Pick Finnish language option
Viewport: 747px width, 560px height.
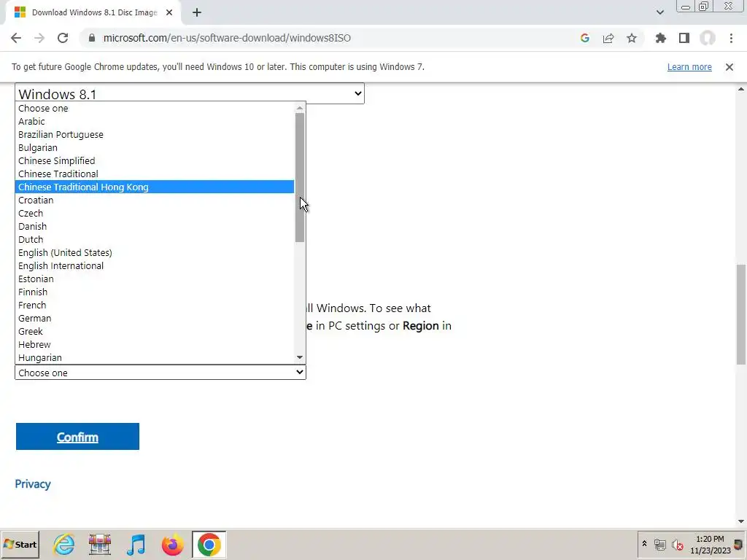click(155, 292)
